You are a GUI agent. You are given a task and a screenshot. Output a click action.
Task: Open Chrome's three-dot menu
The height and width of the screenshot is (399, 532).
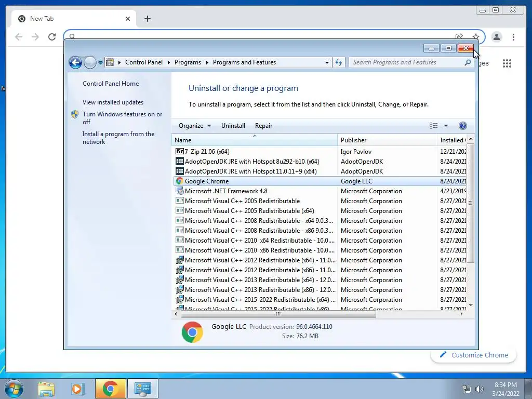pos(513,37)
